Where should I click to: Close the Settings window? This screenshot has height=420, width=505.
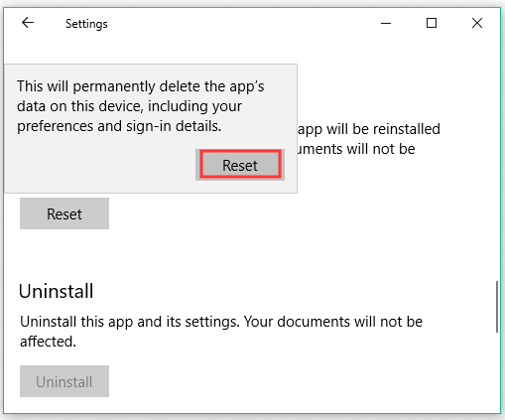pos(477,23)
